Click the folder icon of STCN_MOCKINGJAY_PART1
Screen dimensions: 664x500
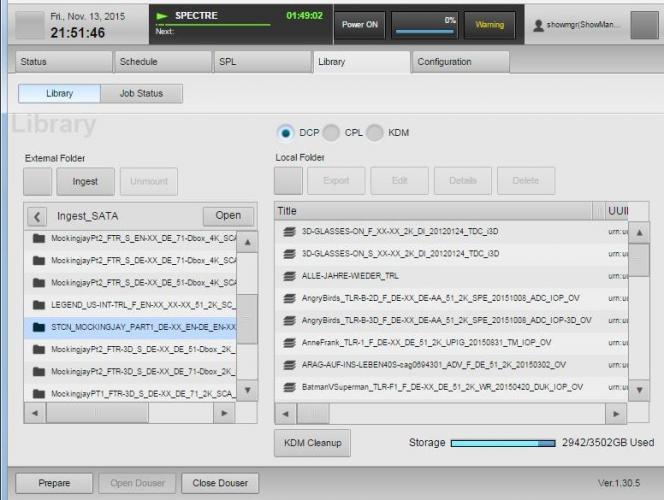tap(39, 327)
